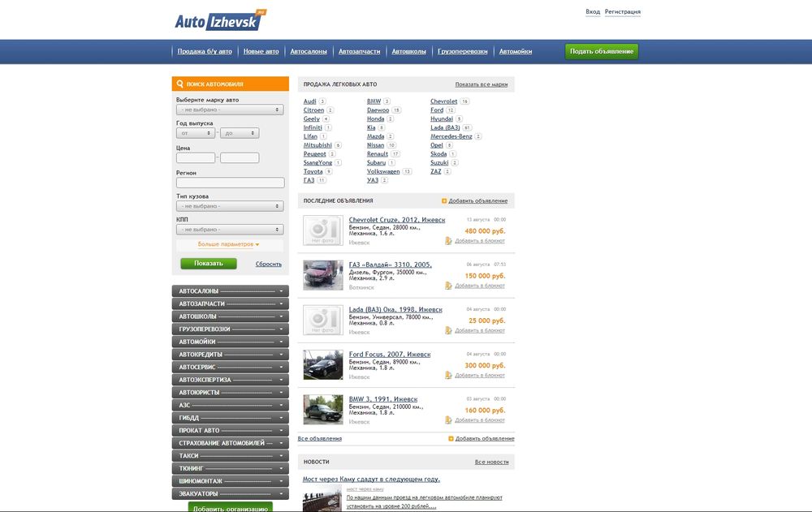Open the Chevrolet Cruze no-photo thumbnail
812x512 pixels.
(323, 230)
